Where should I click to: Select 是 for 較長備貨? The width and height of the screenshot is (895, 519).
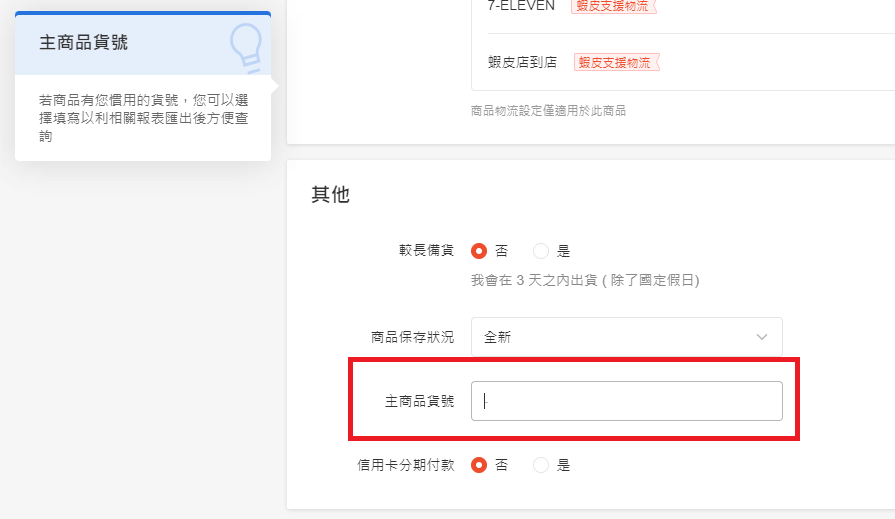click(x=541, y=251)
